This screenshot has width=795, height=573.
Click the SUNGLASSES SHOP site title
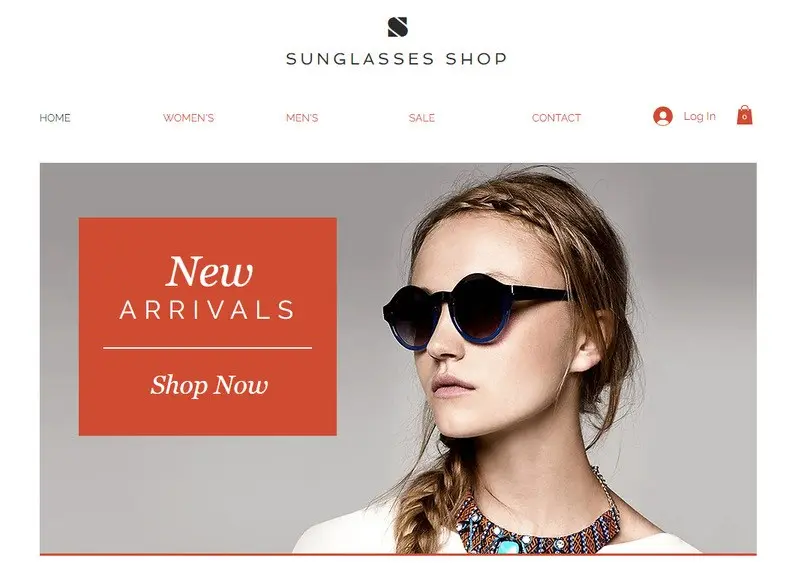pos(396,59)
